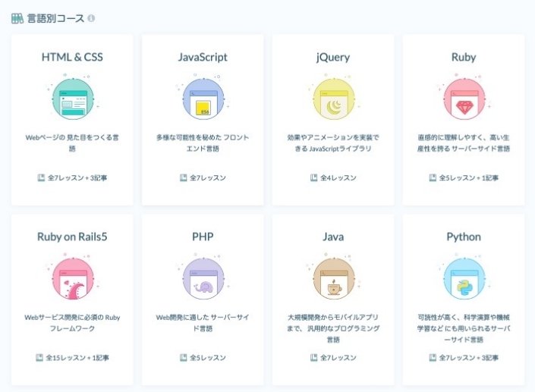Screen dimensions: 535x392
Task: Click 全7レッスン text in Java card
Action: 338,357
